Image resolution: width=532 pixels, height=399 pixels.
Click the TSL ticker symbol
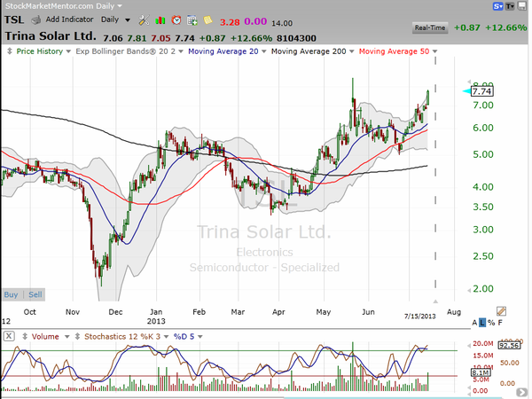click(14, 20)
